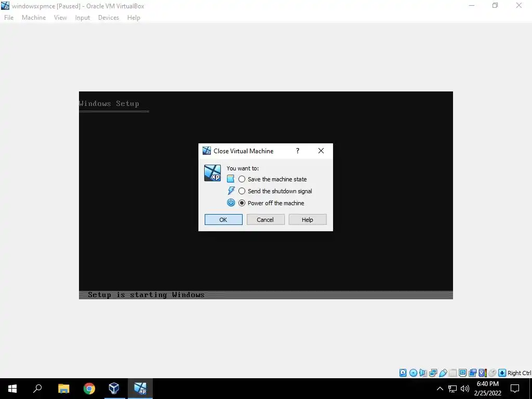Click the CPU virtualization status icon
Image resolution: width=532 pixels, height=399 pixels.
coord(483,373)
